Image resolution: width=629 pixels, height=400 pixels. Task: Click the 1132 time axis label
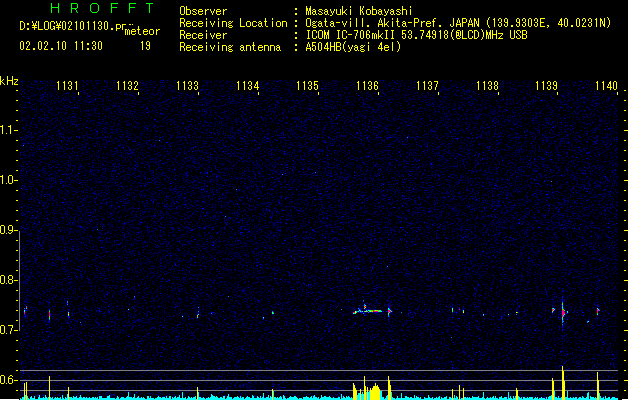pos(127,86)
